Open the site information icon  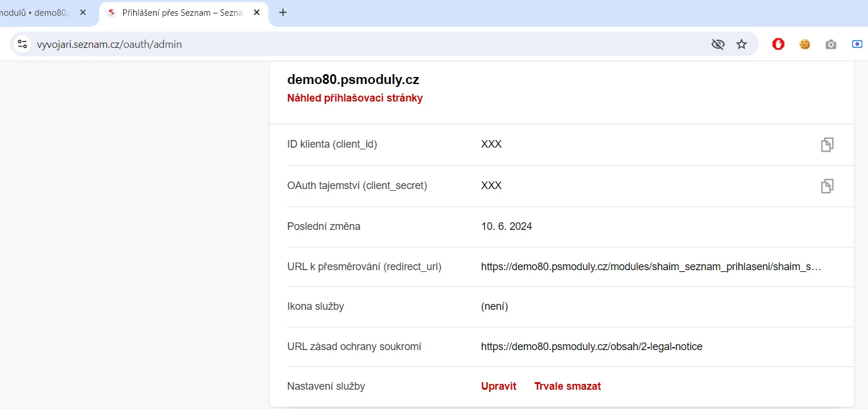point(22,44)
